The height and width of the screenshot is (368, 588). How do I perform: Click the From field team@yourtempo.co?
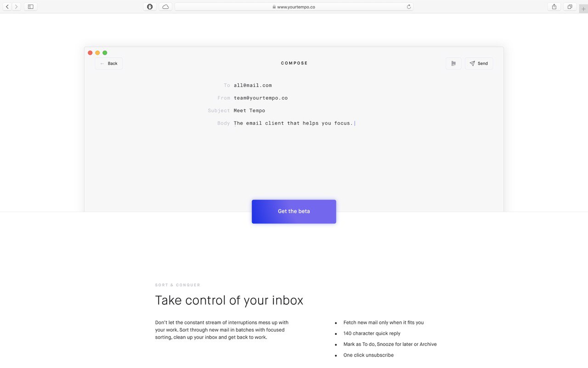click(x=260, y=98)
